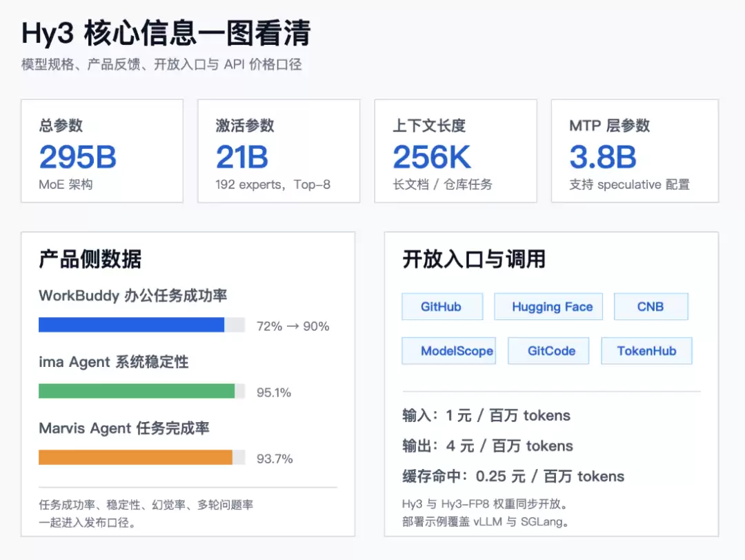Screen dimensions: 745x560
Task: Click the note '部署示例覆盖 vLLM 与 SGLang。'
Action: (486, 521)
